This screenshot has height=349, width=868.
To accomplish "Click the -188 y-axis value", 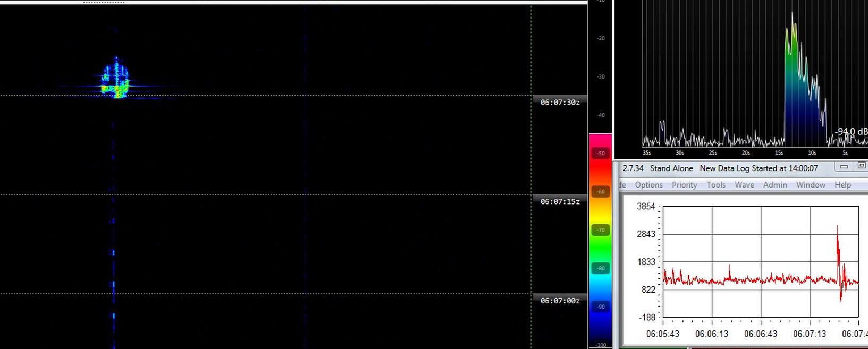I will (x=647, y=317).
